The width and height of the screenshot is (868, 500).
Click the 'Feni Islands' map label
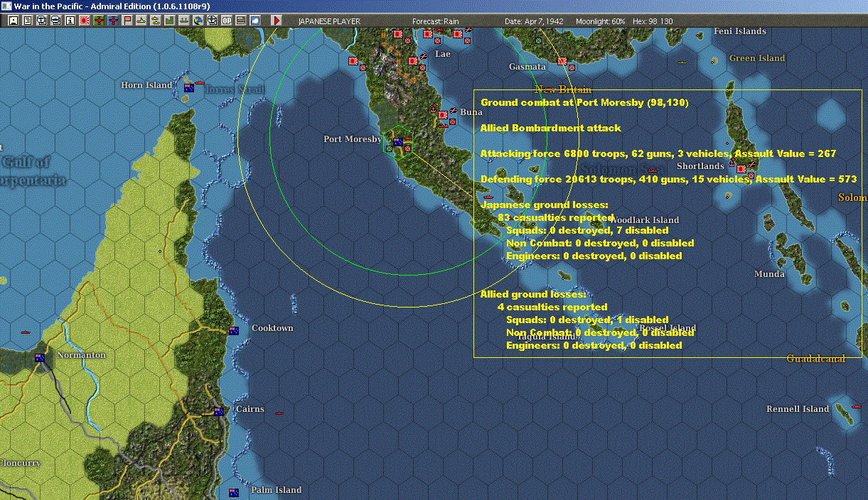[x=740, y=31]
